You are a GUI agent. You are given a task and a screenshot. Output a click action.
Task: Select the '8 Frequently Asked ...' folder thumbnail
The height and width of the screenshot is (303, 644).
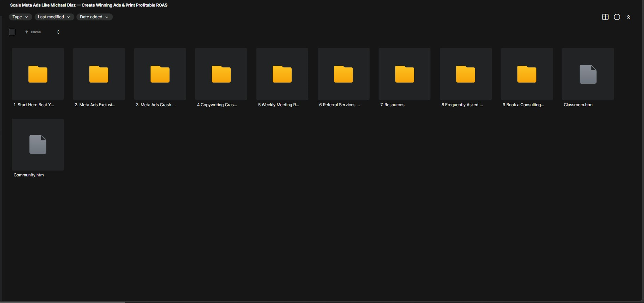click(466, 74)
